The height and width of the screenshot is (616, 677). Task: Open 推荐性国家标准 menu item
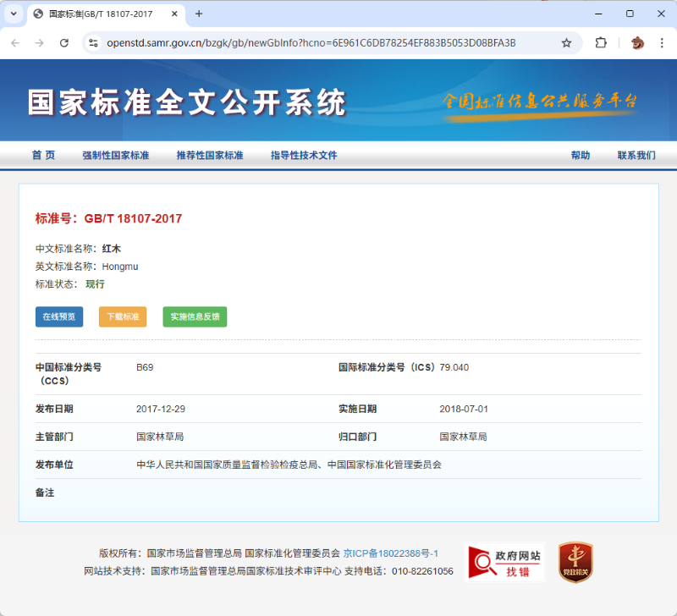(209, 156)
